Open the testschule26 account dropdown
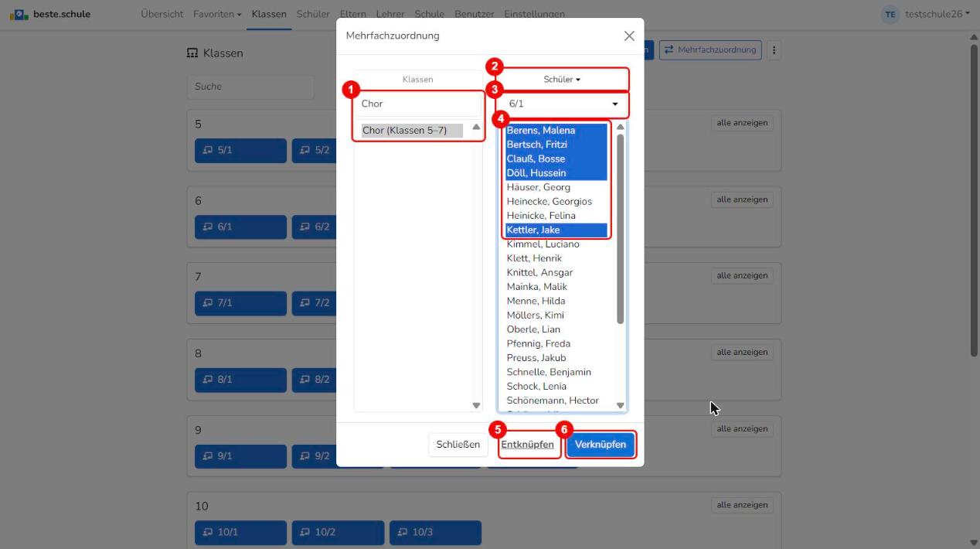 click(937, 14)
